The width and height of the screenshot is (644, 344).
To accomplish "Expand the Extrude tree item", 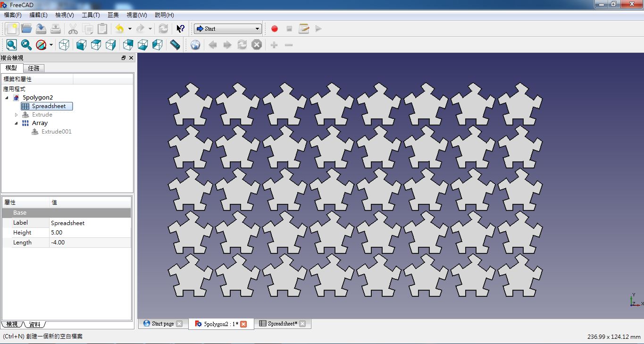I will [x=16, y=115].
